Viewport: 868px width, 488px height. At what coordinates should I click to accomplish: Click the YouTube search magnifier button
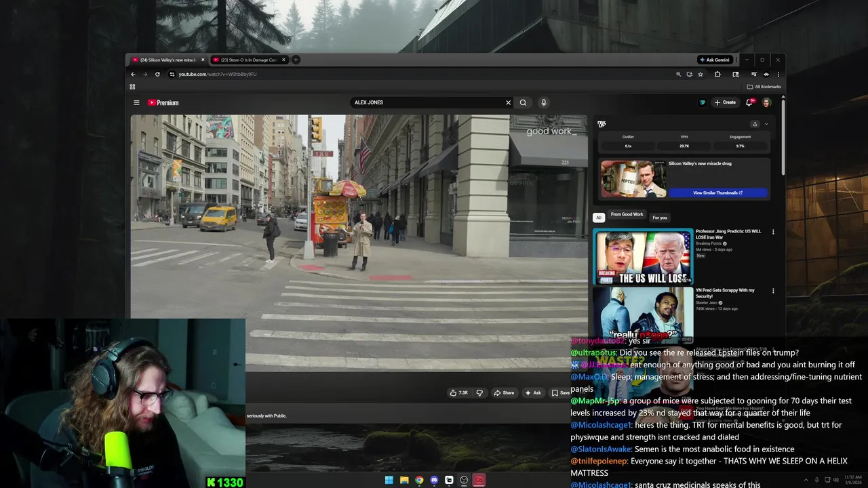pyautogui.click(x=523, y=102)
